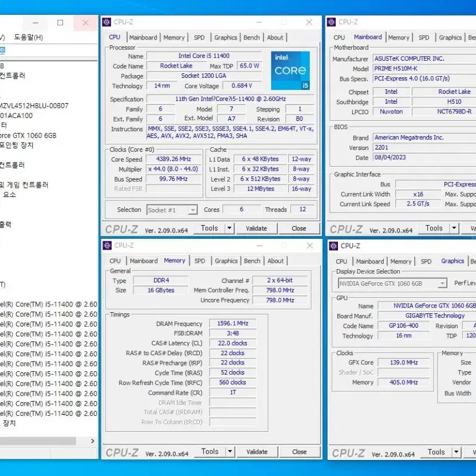Viewport: 476px width, 476px height.
Task: Open the Bench tab in the CPU window
Action: pos(251,38)
